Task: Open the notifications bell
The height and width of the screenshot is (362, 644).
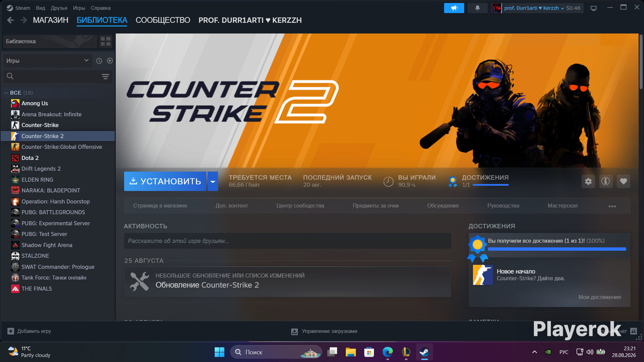Action: [x=477, y=8]
